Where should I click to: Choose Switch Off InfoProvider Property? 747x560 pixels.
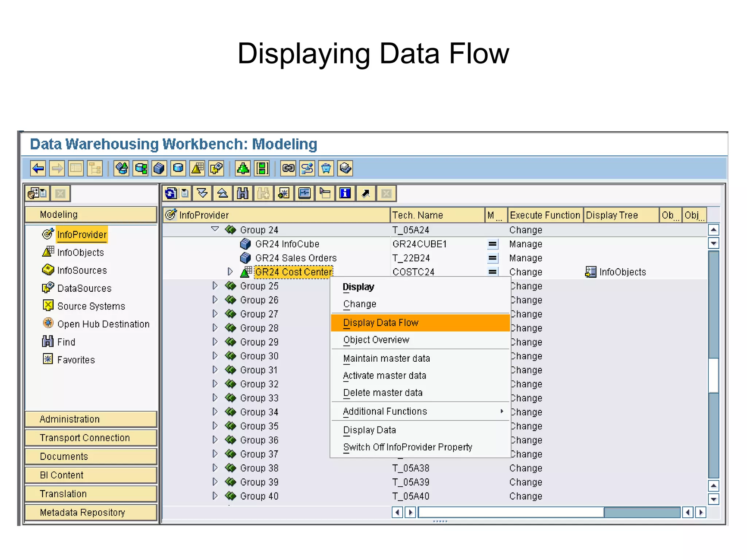pos(420,447)
